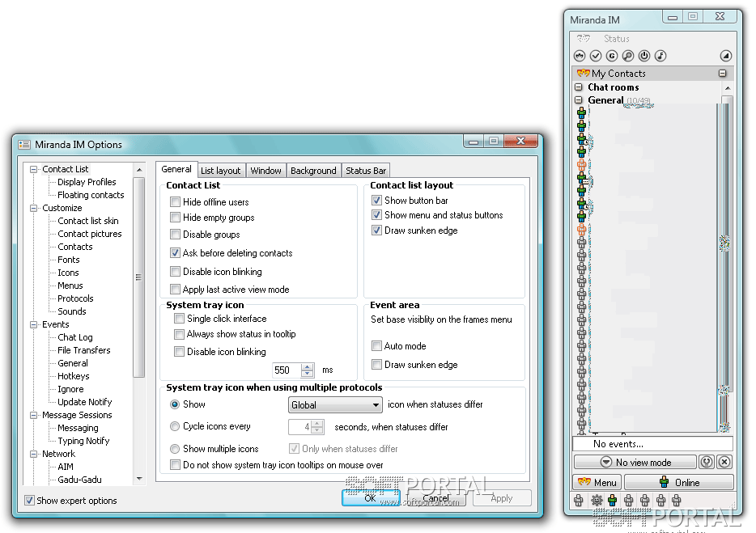Check Do not show tray icon tooltips
This screenshot has height=533, width=756.
pos(176,465)
